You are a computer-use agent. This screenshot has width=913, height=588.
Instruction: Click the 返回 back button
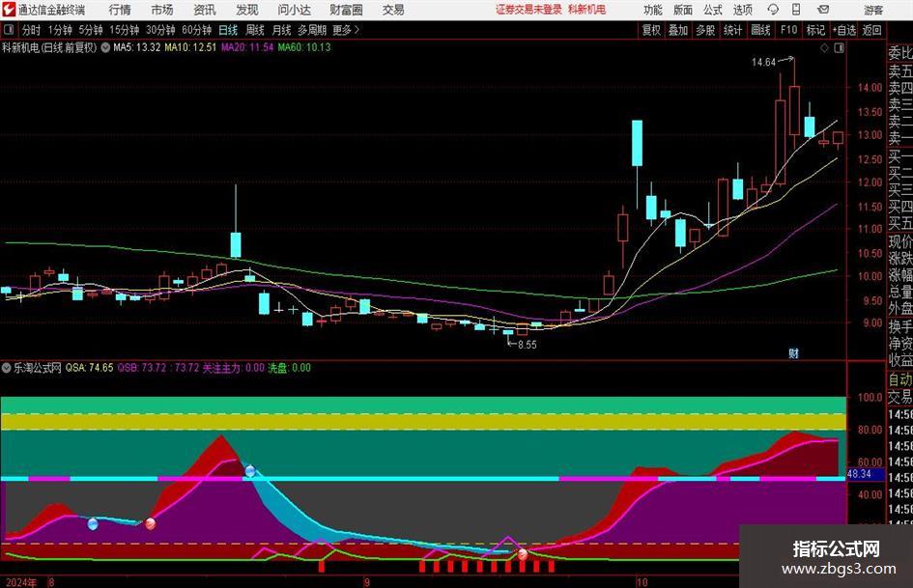coord(871,30)
